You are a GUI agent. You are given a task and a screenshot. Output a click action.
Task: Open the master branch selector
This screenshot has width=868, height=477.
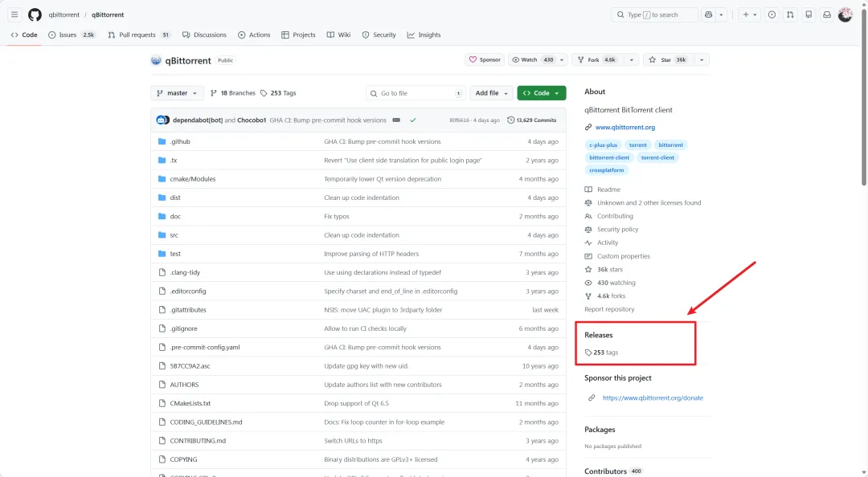[x=177, y=93]
